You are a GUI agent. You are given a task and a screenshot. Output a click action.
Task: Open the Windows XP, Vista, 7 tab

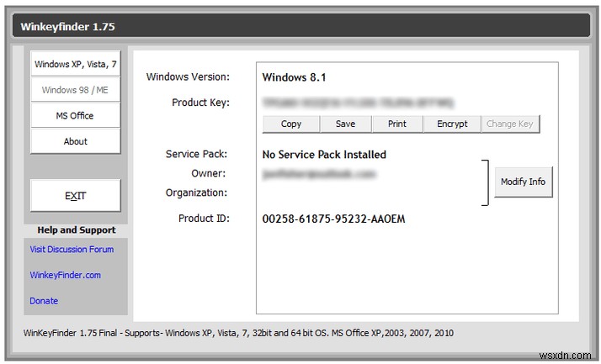pos(75,64)
